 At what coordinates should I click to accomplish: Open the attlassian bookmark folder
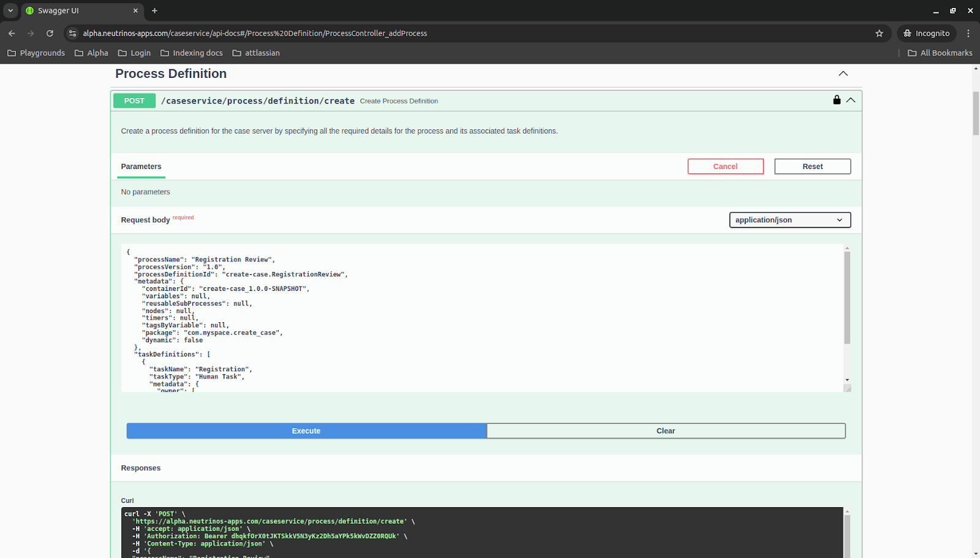tap(256, 53)
